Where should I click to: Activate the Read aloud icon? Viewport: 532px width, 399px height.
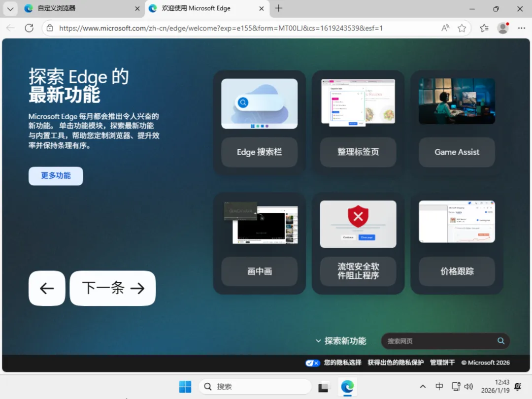coord(445,28)
